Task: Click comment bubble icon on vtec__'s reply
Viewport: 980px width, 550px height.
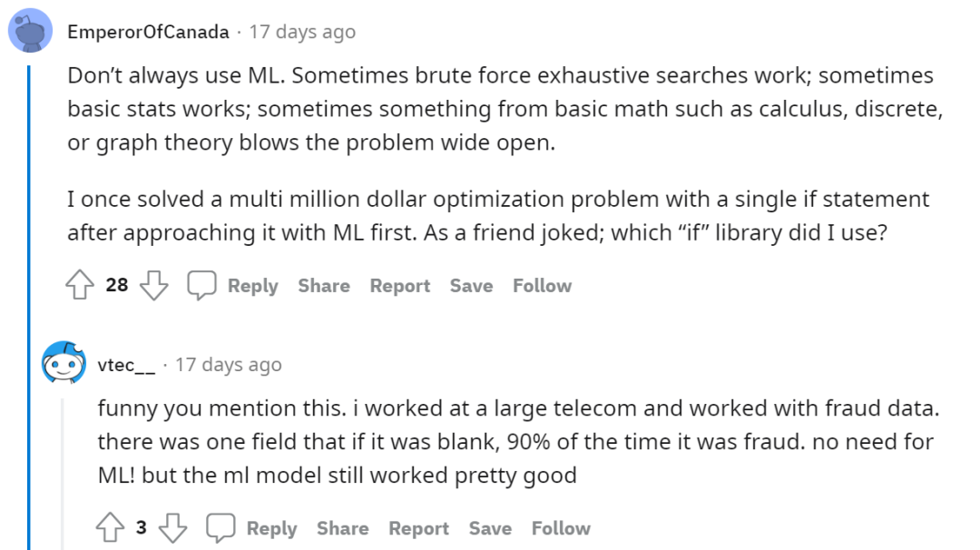Action: click(220, 529)
